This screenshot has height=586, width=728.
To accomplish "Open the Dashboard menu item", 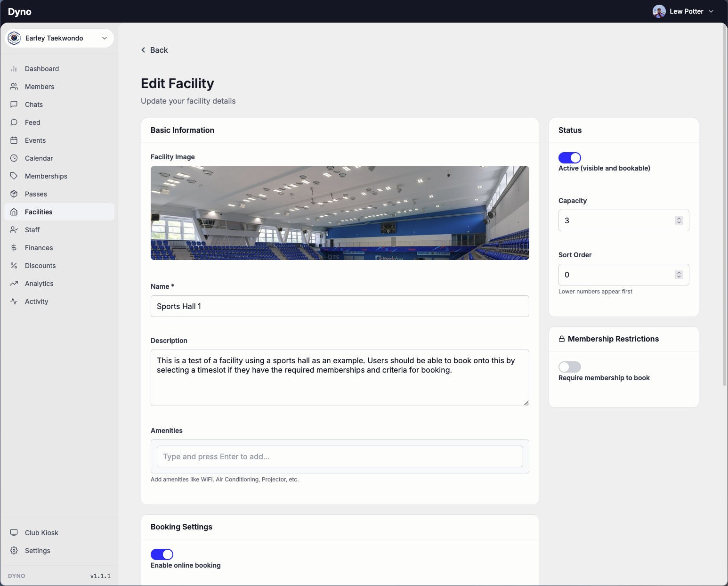I will tap(59, 69).
